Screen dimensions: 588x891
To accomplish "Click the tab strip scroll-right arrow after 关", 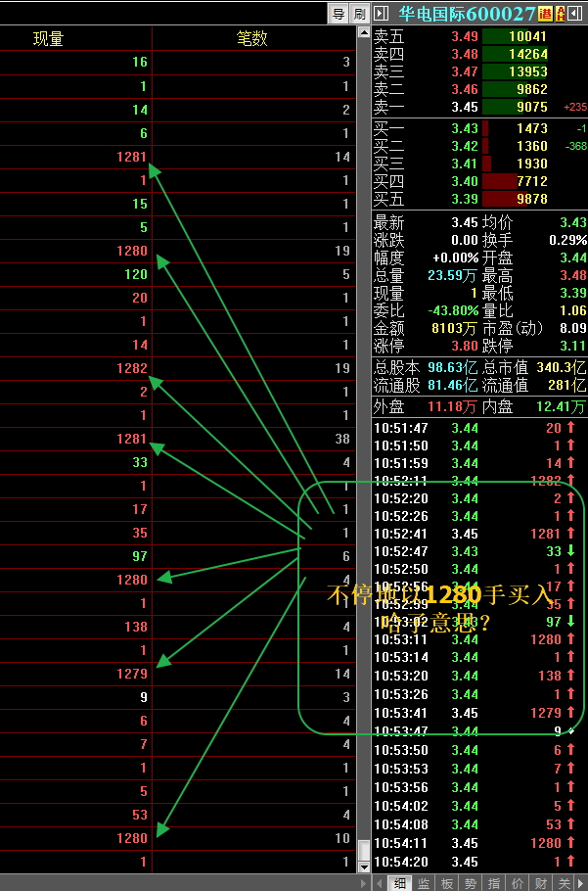I will click(x=581, y=883).
